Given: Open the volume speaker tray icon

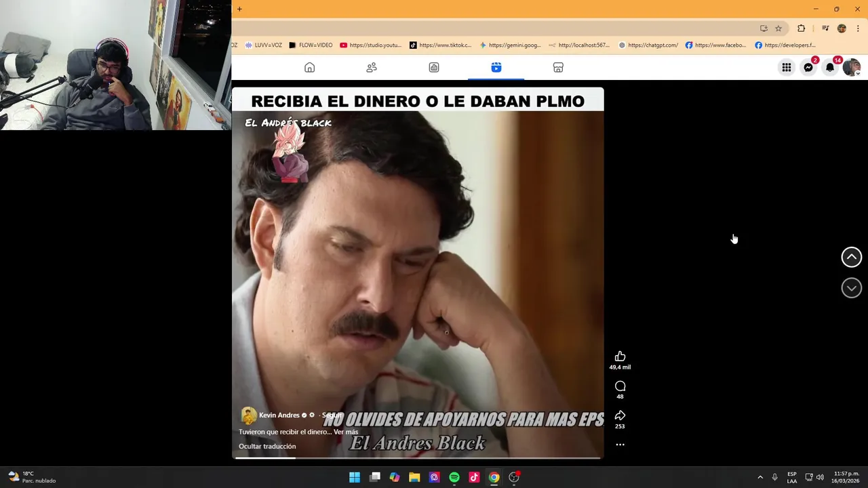Looking at the screenshot, I should coord(820,477).
